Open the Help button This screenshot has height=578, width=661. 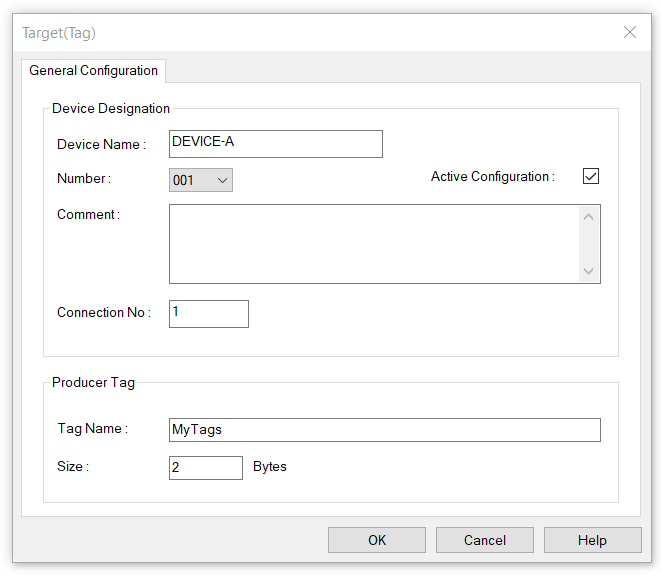click(593, 540)
